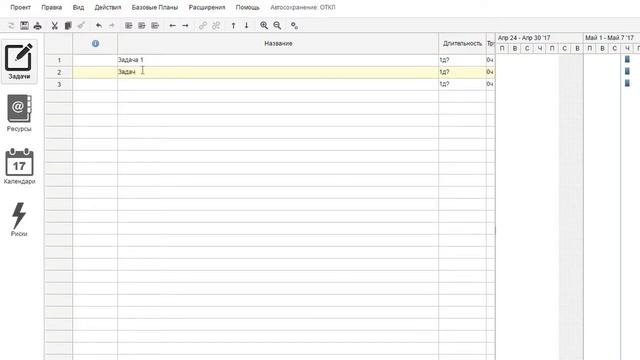This screenshot has width=640, height=360.
Task: Indent task with the right arrow icon
Action: point(185,26)
